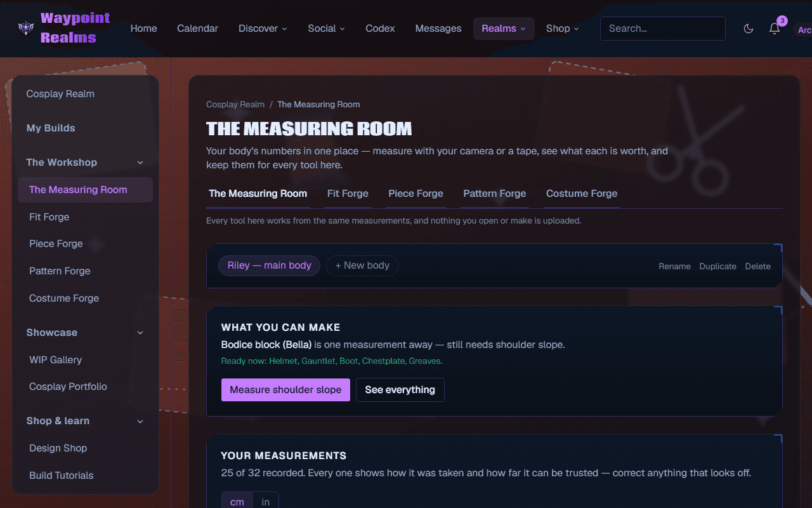Open Cosplay Realm breadcrumb link
Image resolution: width=812 pixels, height=508 pixels.
tap(235, 105)
